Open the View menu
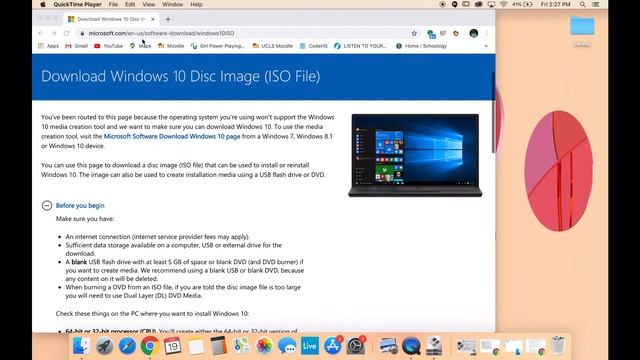 click(x=149, y=4)
